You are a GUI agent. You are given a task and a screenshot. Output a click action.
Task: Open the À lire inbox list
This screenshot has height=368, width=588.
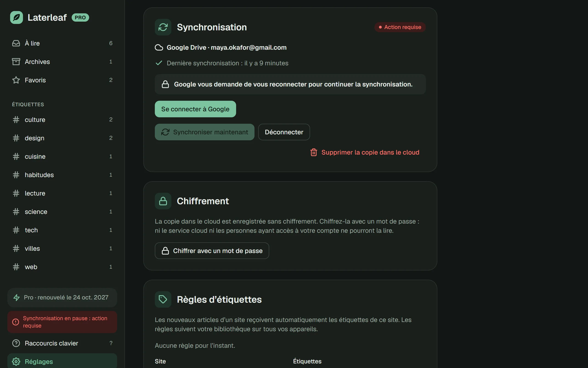pyautogui.click(x=62, y=43)
